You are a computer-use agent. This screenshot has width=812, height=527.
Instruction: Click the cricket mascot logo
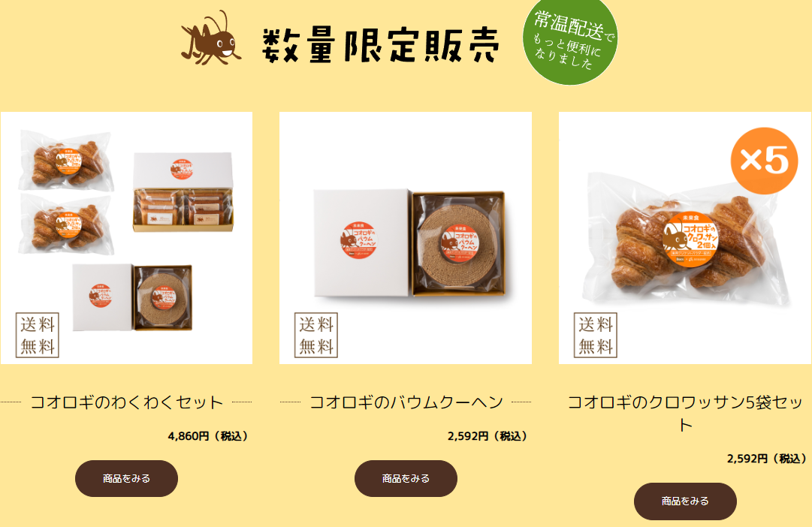(x=211, y=38)
